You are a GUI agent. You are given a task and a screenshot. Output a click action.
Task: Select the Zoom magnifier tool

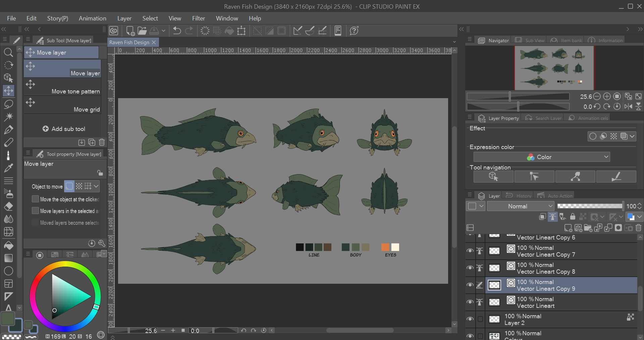(x=8, y=52)
